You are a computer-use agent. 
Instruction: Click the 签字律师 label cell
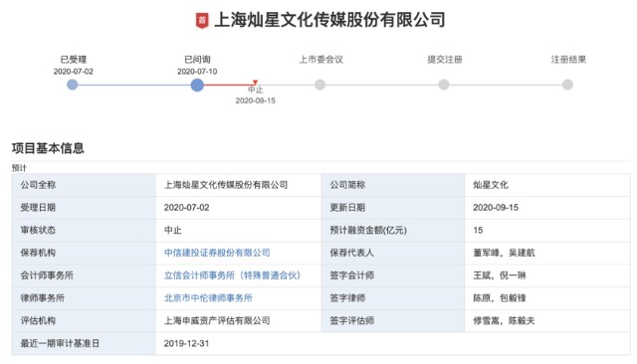point(393,298)
